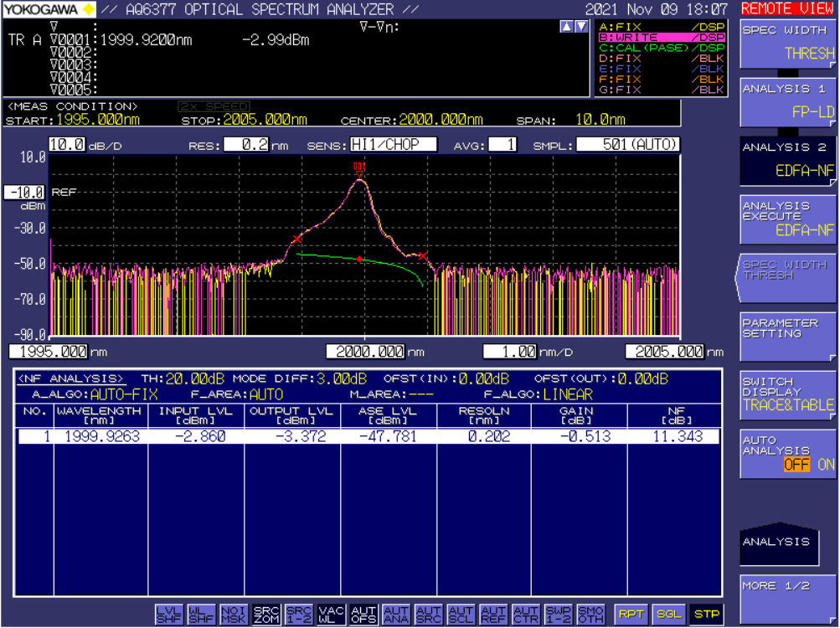Click the AUT OFS status icon
The height and width of the screenshot is (628, 840).
(x=363, y=615)
